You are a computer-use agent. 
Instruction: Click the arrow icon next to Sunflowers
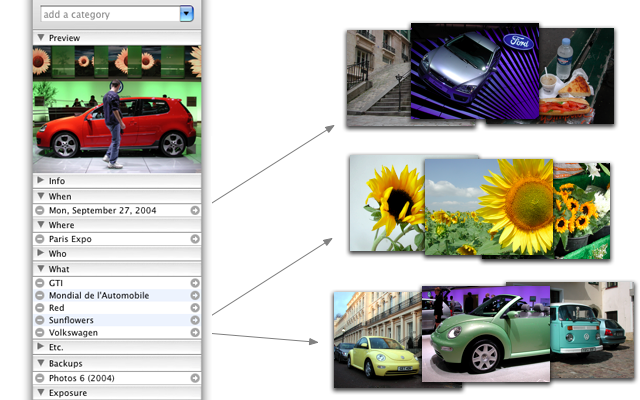pos(196,320)
